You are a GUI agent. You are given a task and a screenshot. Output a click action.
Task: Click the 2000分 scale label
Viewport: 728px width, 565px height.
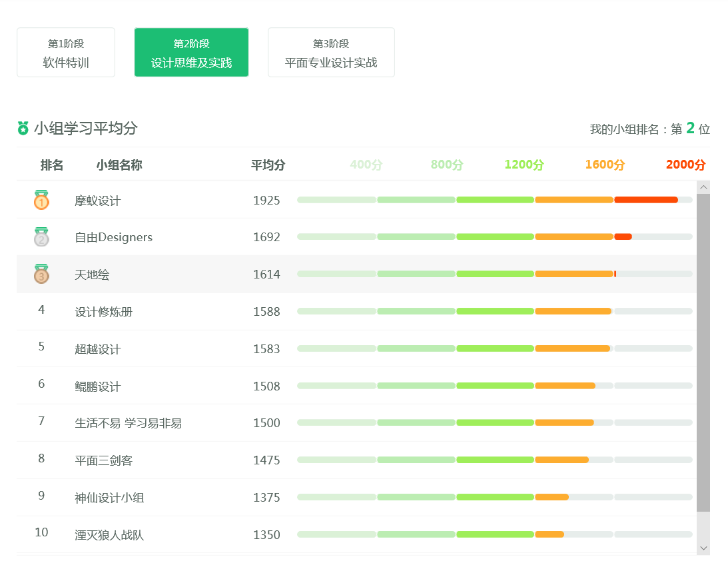pyautogui.click(x=685, y=165)
